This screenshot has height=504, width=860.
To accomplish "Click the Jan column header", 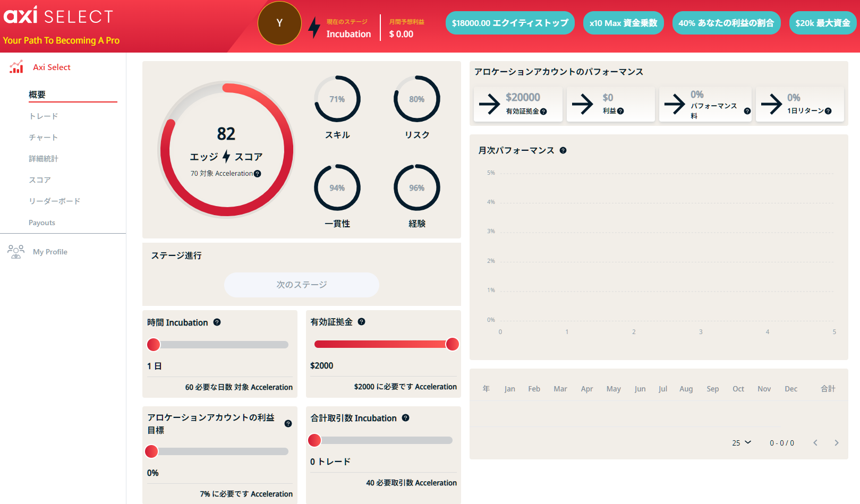I will [x=510, y=389].
